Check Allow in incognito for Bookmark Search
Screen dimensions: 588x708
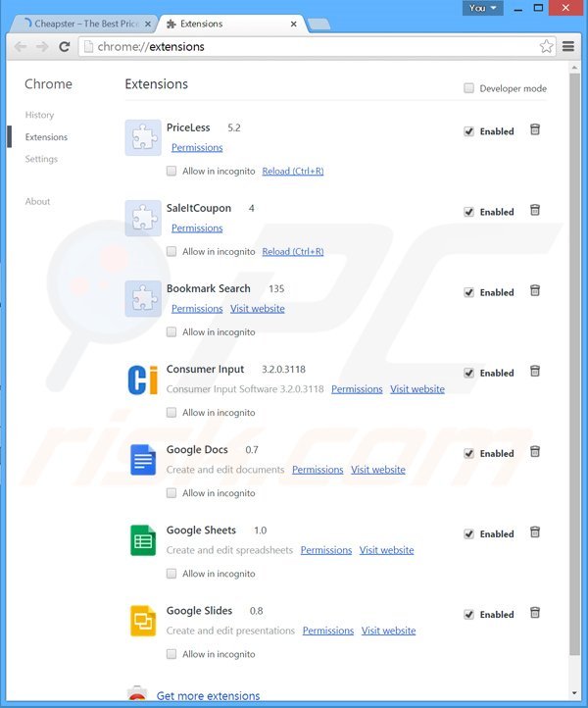click(171, 331)
